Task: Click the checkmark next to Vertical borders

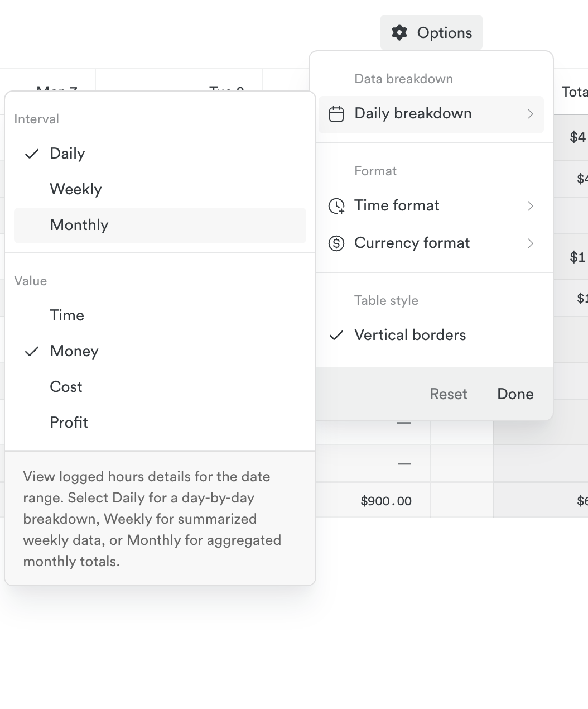Action: pos(337,335)
